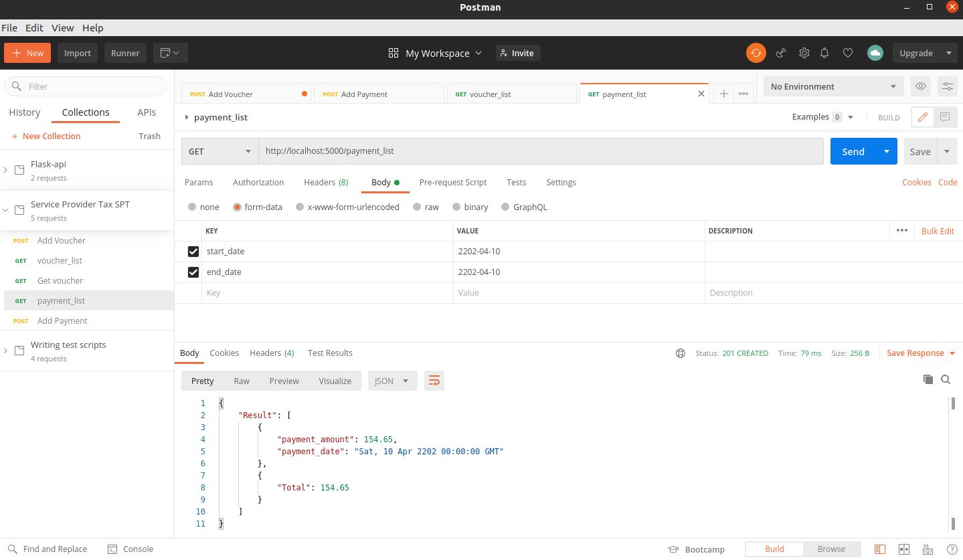The image size is (963, 560).
Task: Open the GET method dropdown
Action: click(x=220, y=151)
